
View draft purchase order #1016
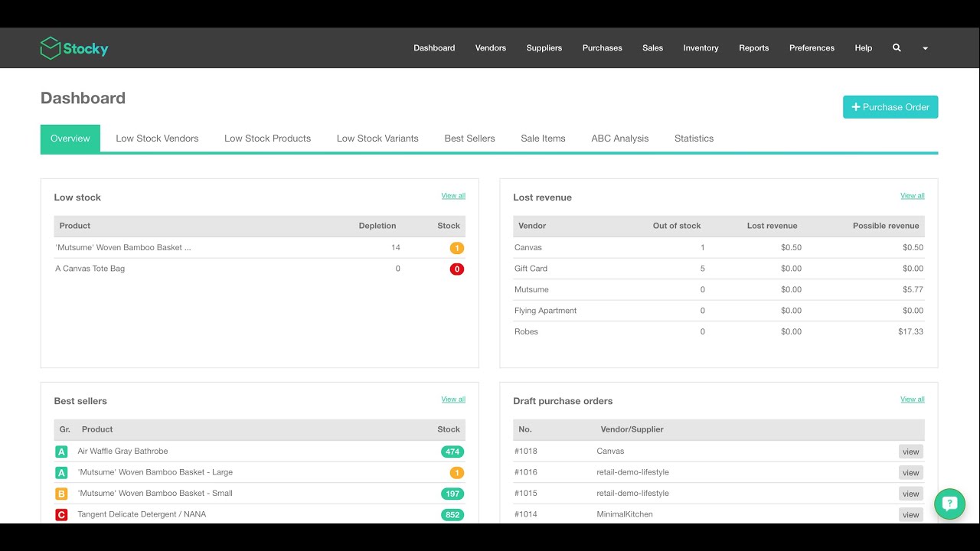pyautogui.click(x=911, y=473)
